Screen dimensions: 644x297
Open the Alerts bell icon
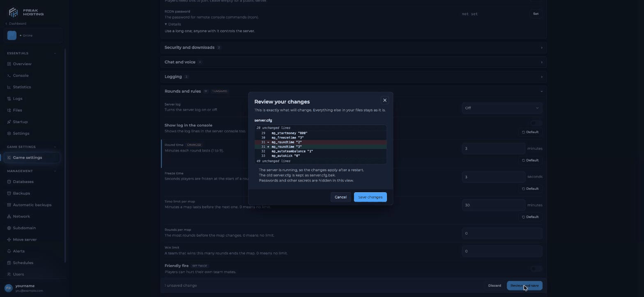tap(9, 251)
